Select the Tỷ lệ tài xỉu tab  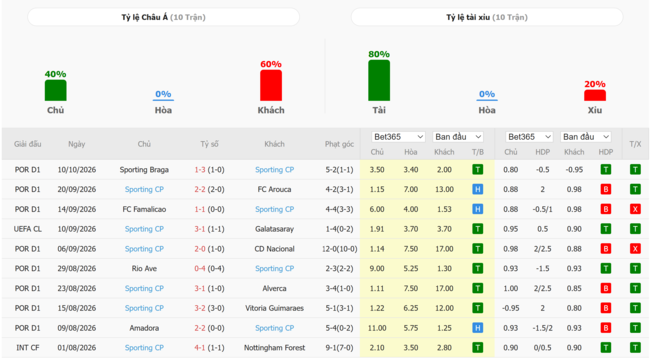pos(487,17)
